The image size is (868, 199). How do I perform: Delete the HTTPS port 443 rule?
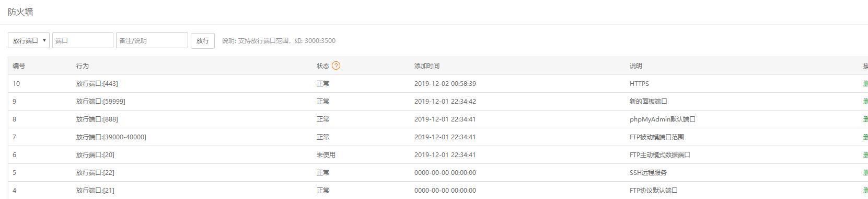(x=865, y=84)
